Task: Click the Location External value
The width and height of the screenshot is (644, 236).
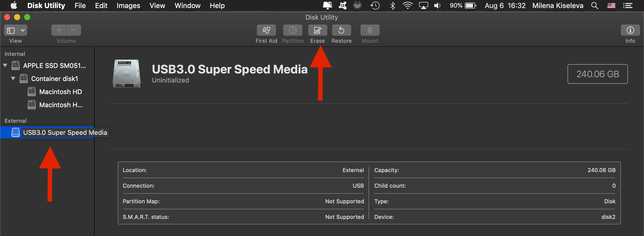Action: point(353,170)
